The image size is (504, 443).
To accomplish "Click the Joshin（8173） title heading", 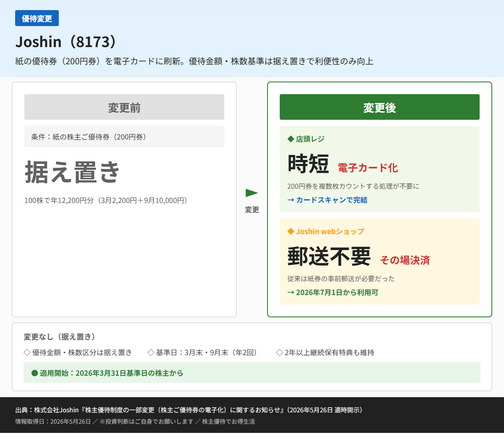I will click(x=67, y=42).
